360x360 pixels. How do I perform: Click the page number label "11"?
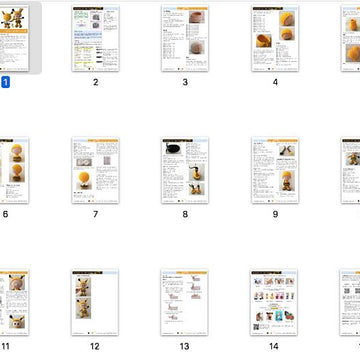5,346
